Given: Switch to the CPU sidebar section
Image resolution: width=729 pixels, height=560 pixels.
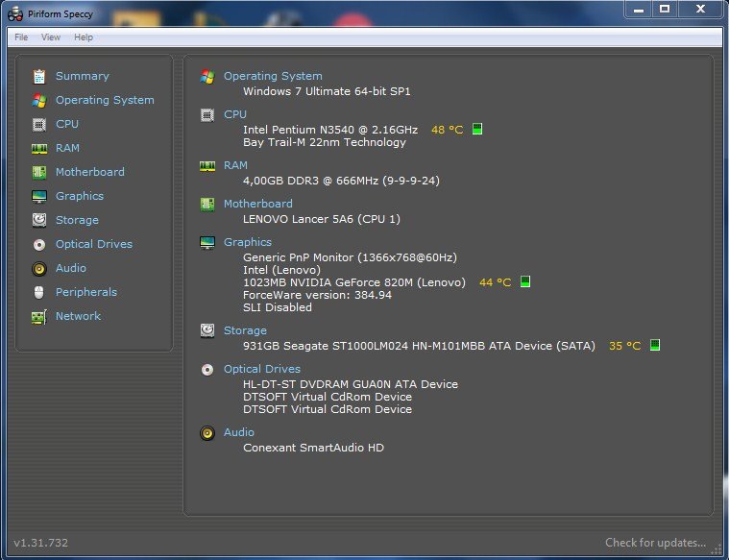Looking at the screenshot, I should pyautogui.click(x=67, y=124).
